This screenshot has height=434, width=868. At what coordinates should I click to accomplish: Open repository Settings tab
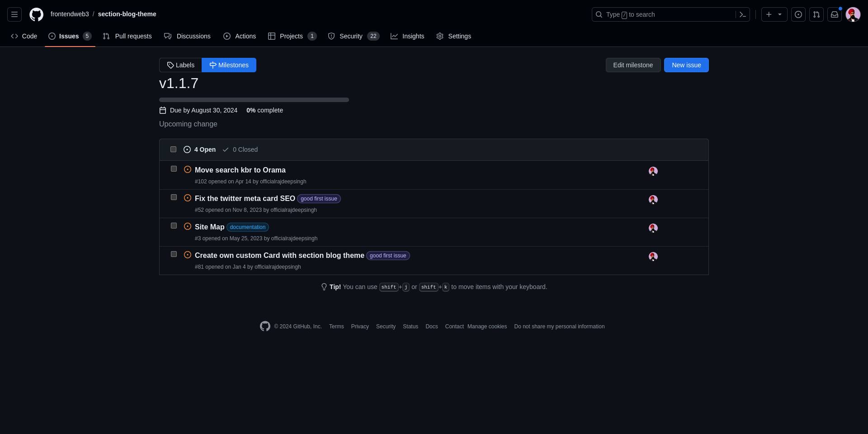point(453,36)
